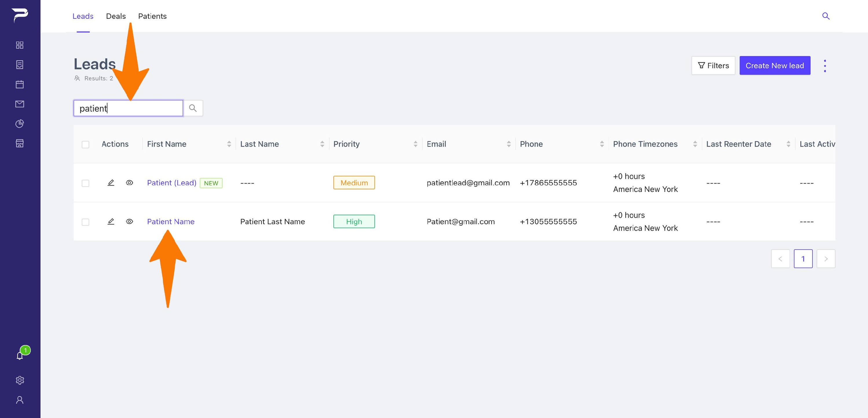Edit the Patient (Lead) row with pencil icon
The image size is (868, 418).
tap(111, 183)
